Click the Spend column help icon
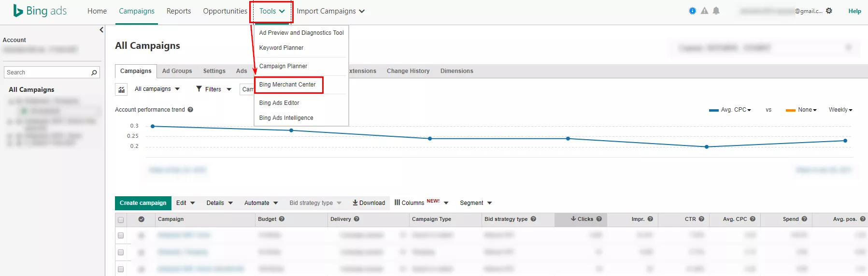This screenshot has height=276, width=868. click(x=804, y=219)
